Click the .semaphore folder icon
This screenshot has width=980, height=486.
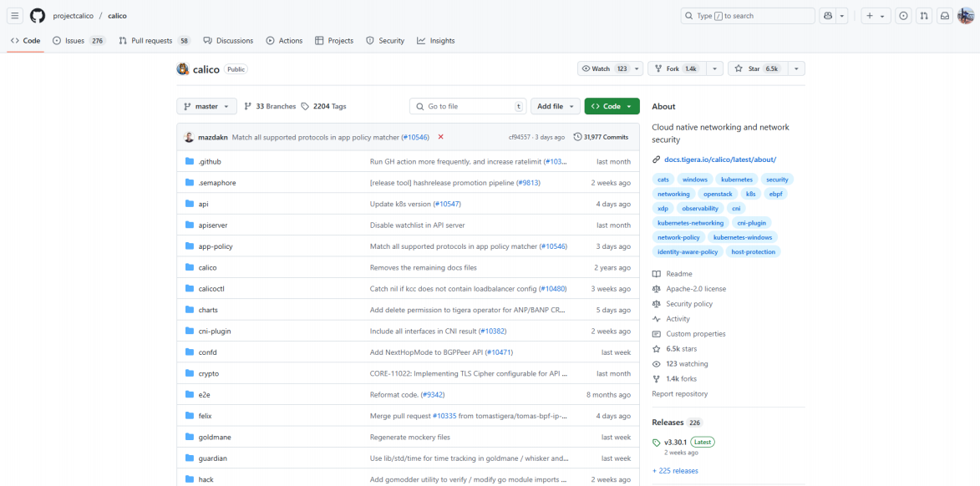coord(190,183)
